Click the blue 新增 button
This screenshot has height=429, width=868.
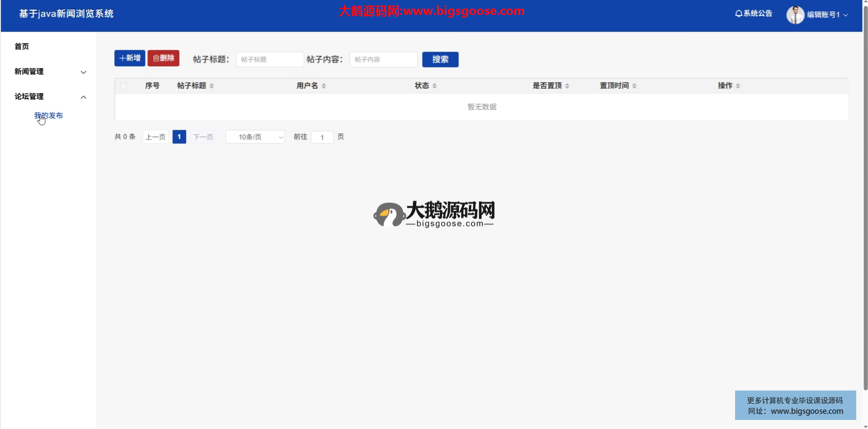[x=130, y=58]
